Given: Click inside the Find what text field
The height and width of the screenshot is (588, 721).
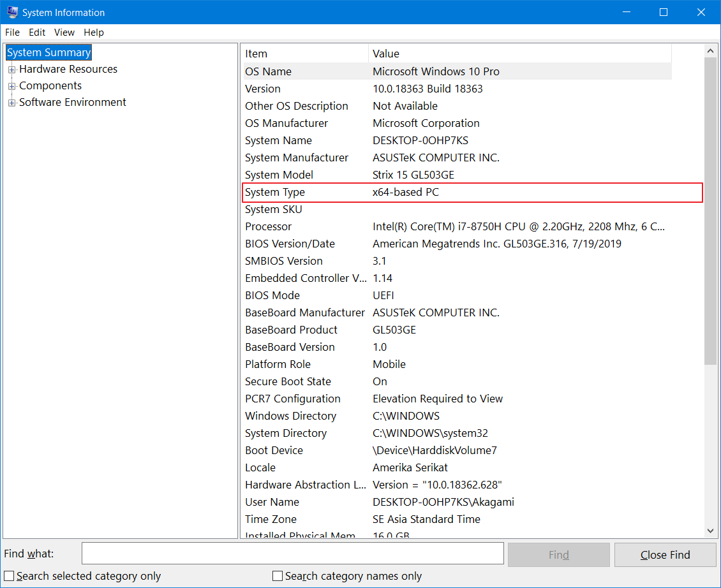Looking at the screenshot, I should point(292,554).
